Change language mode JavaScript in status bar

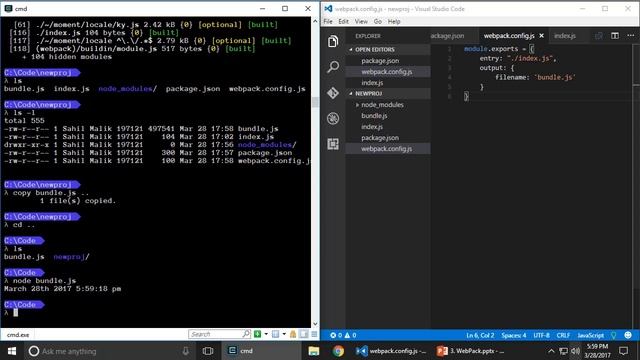pyautogui.click(x=590, y=335)
